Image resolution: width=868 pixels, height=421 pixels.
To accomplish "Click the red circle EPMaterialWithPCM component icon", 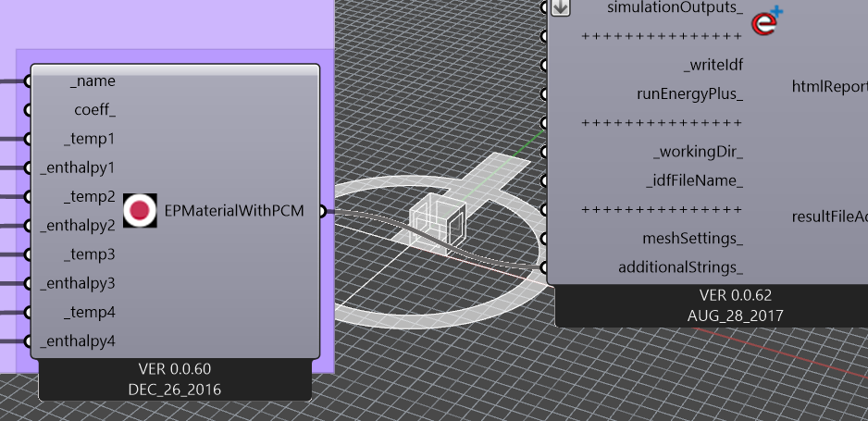I will click(x=140, y=210).
